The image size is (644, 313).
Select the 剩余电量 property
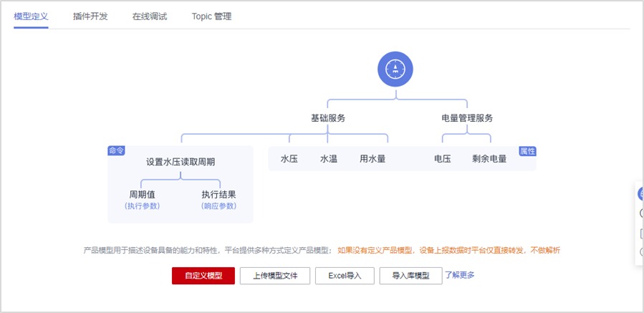[x=489, y=159]
